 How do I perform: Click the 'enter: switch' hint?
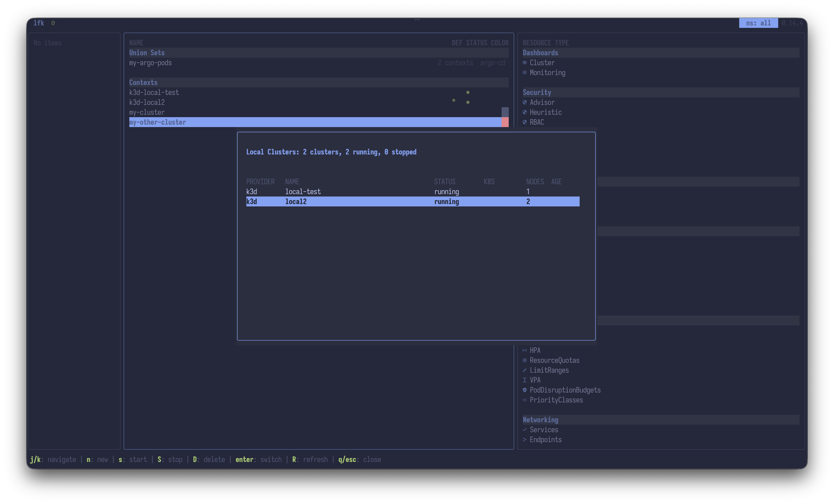259,459
